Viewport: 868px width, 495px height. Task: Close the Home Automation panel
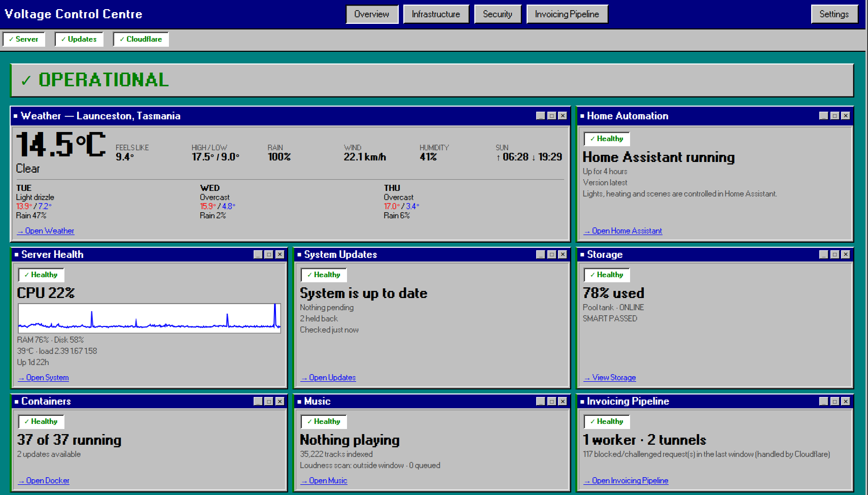pyautogui.click(x=846, y=116)
